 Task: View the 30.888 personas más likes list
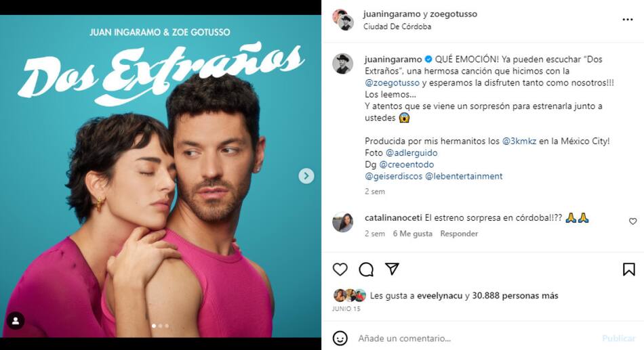coord(515,295)
